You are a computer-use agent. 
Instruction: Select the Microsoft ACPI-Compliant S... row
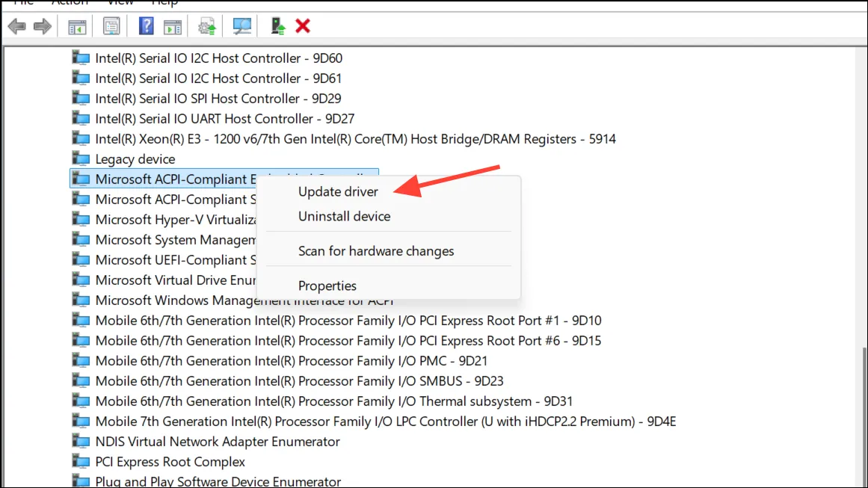[176, 200]
